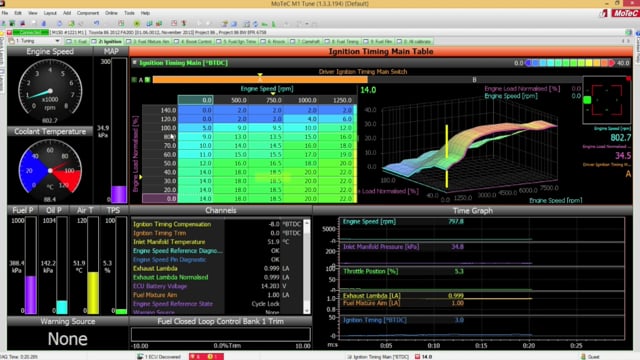This screenshot has width=640, height=360.
Task: Click the Warning Source None display
Action: (67, 339)
